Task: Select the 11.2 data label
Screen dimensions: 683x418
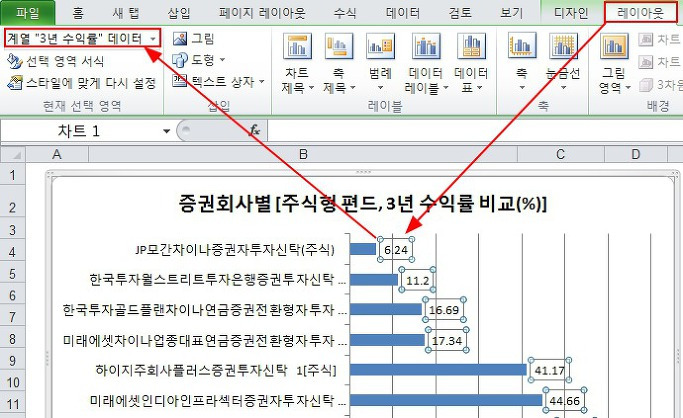Action: pyautogui.click(x=417, y=280)
